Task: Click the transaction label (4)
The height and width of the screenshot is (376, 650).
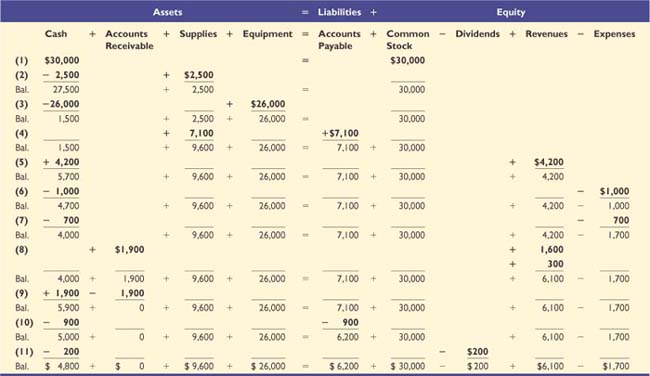Action: pos(22,133)
